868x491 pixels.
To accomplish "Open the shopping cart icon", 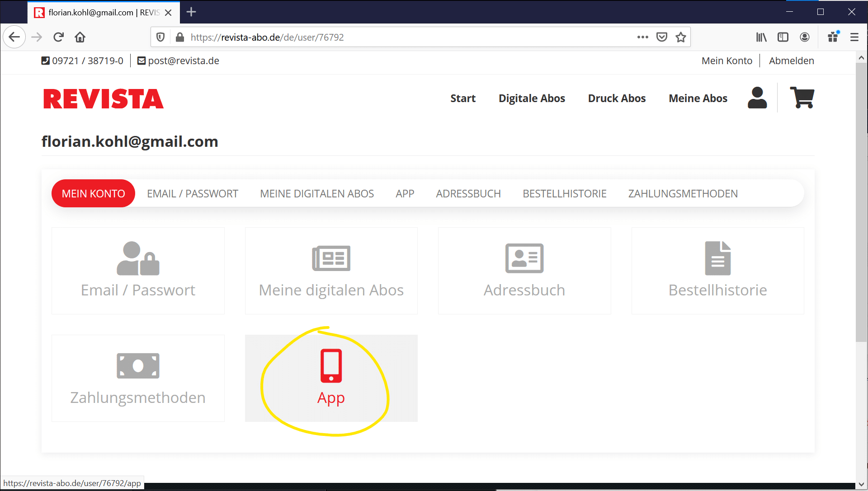I will (x=802, y=98).
